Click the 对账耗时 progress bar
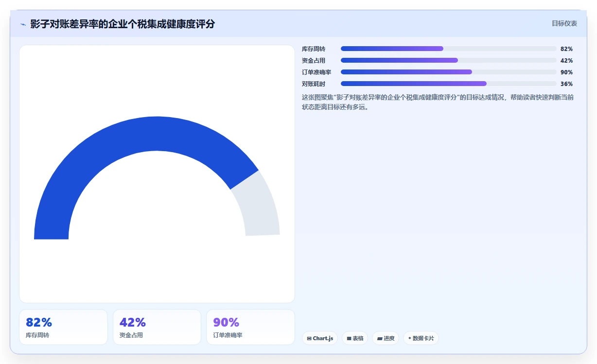The height and width of the screenshot is (364, 597). (x=448, y=84)
